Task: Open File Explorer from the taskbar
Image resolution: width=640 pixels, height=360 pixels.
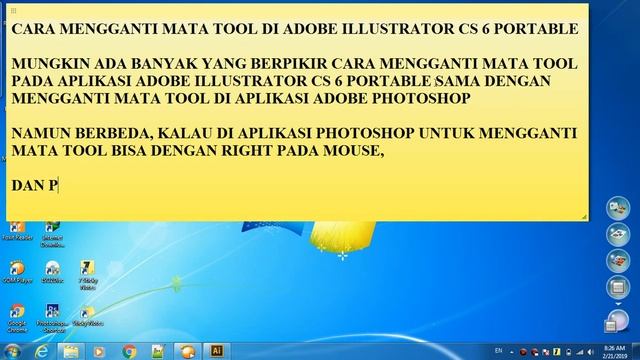Action: click(71, 352)
